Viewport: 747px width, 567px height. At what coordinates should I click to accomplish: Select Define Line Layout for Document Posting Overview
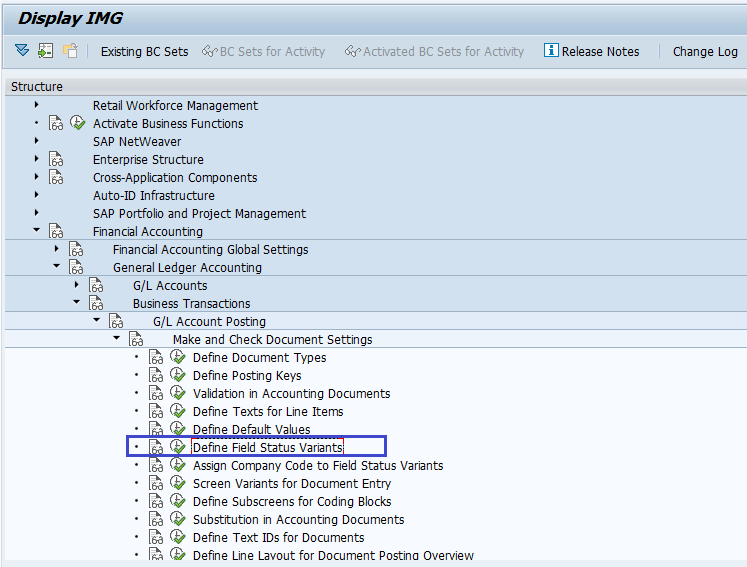click(333, 555)
